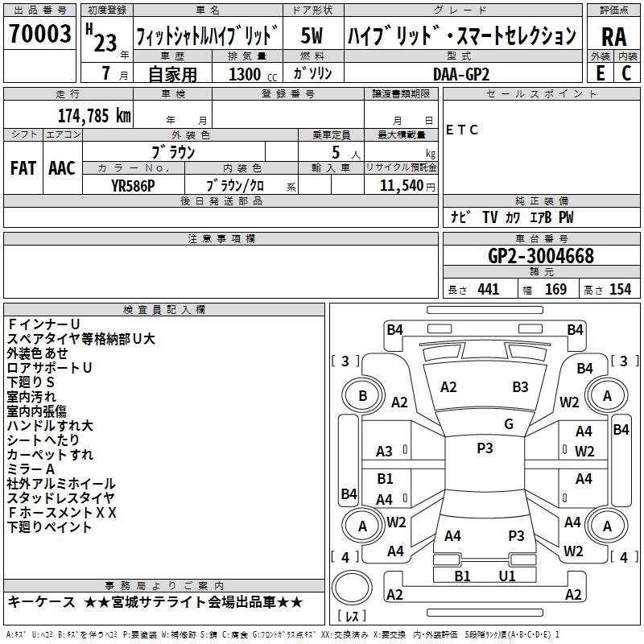Click the FAT shift type cell
Screen dimensions: 644x644
coord(23,167)
